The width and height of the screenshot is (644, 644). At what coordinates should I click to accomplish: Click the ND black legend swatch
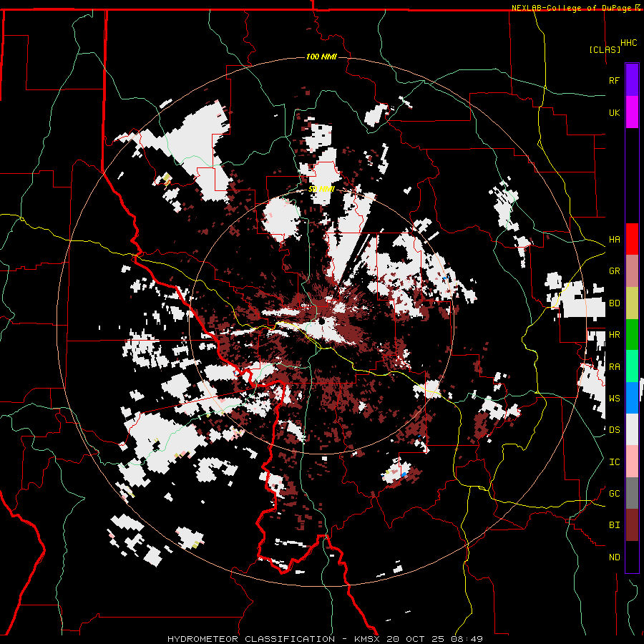632,557
